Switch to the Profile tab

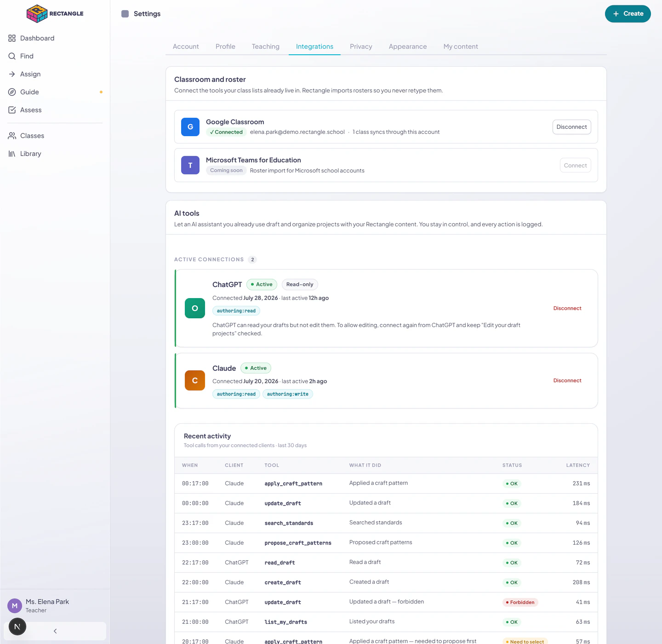pyautogui.click(x=225, y=46)
